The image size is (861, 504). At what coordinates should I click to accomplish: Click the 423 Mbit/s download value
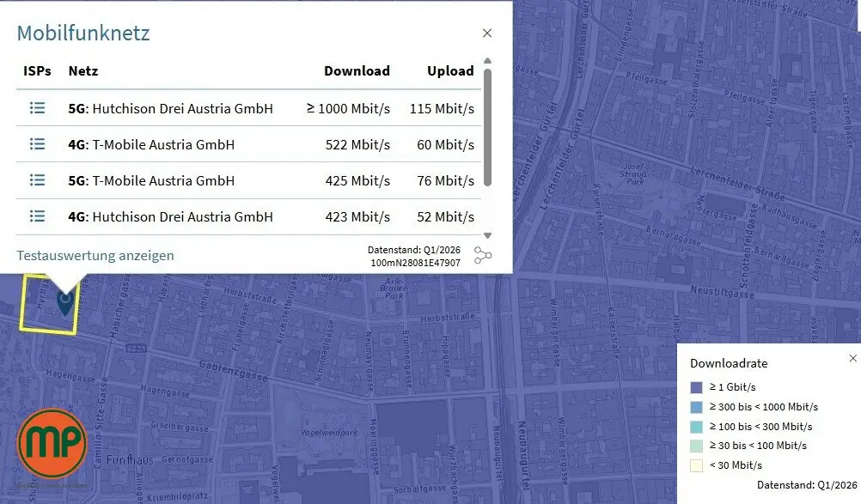click(x=357, y=217)
